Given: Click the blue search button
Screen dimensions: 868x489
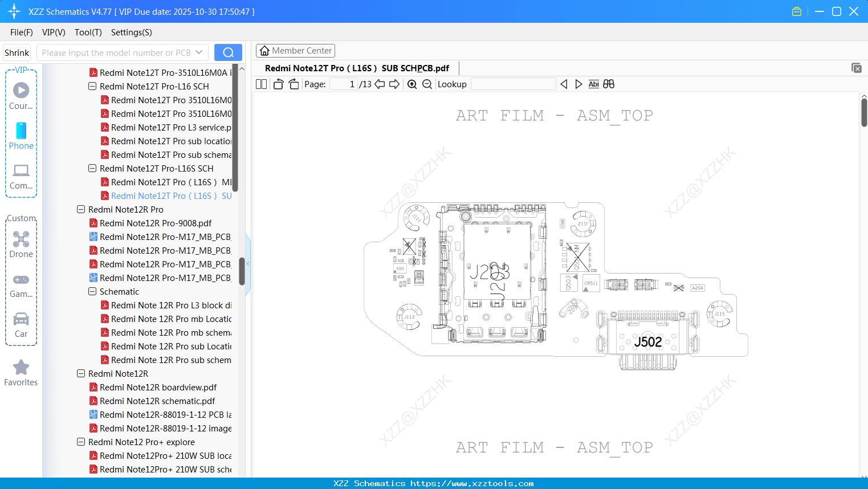Looking at the screenshot, I should coord(228,52).
